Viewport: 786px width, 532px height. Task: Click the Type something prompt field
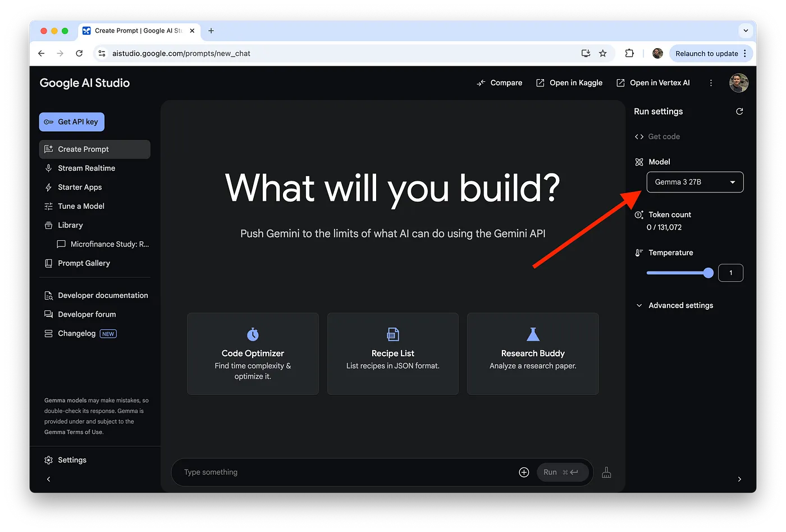pos(345,473)
